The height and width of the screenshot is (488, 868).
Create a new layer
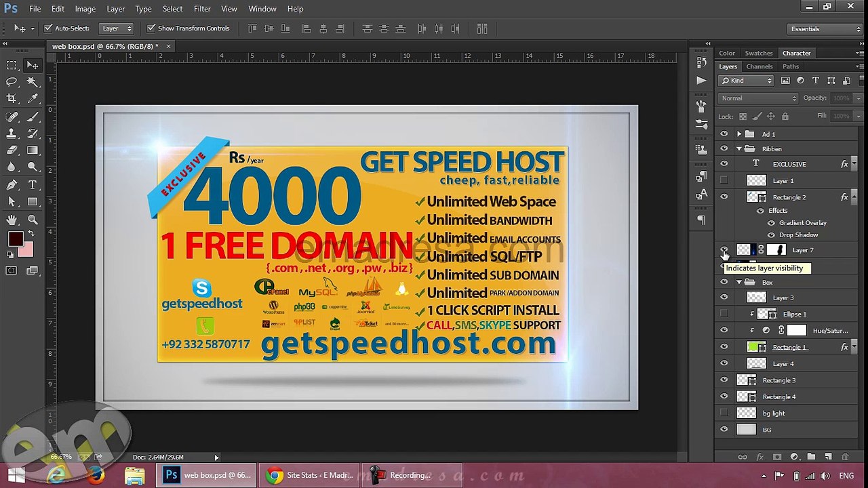[828, 457]
